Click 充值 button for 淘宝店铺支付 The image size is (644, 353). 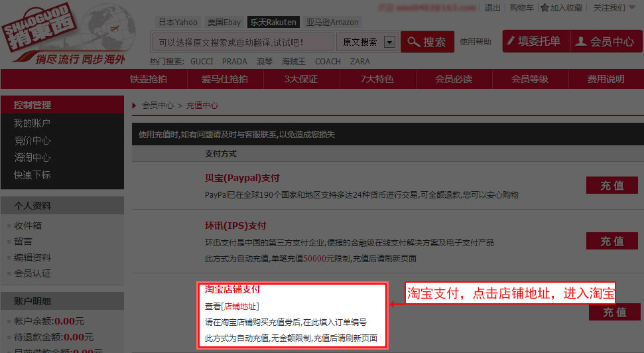[x=615, y=313]
